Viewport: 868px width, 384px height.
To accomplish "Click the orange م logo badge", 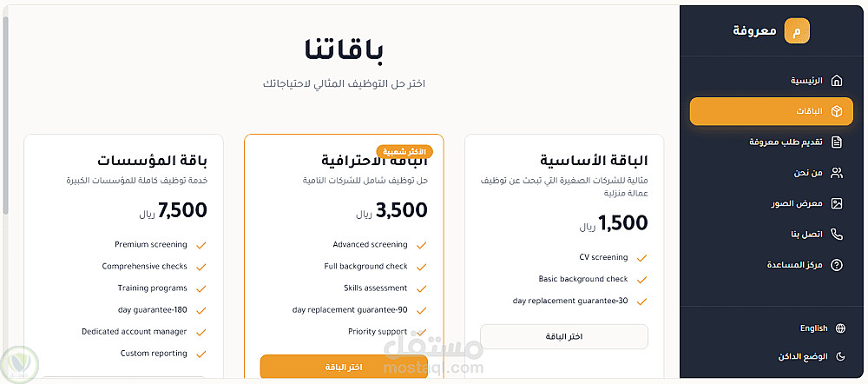I will tap(796, 30).
